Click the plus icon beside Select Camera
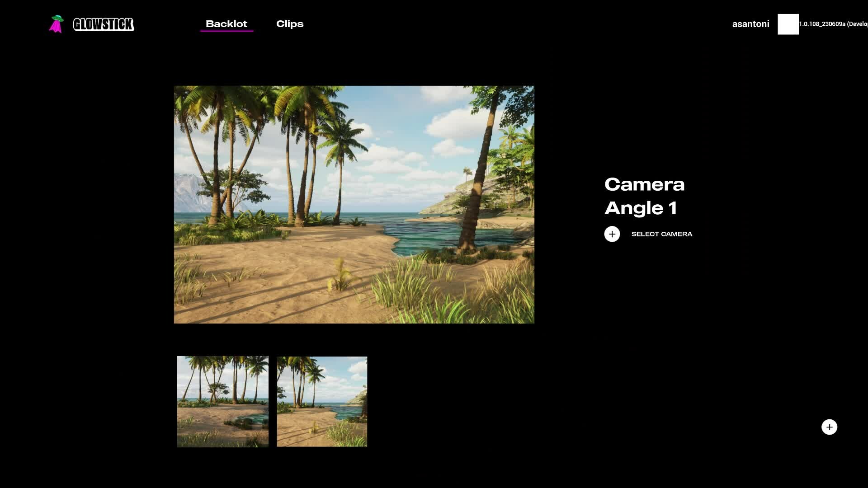Screen dimensions: 868x488 pos(612,234)
